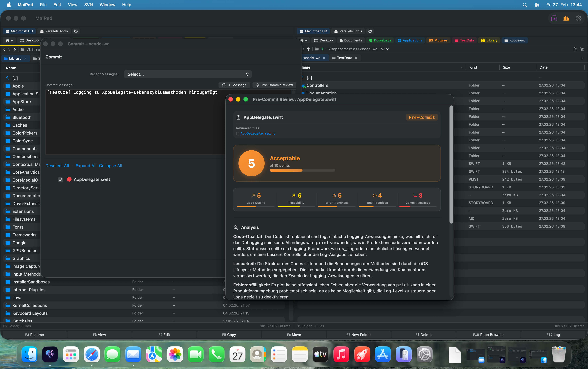Open the SVN menu in the menu bar
Screen dimensions: 588x369
point(88,5)
